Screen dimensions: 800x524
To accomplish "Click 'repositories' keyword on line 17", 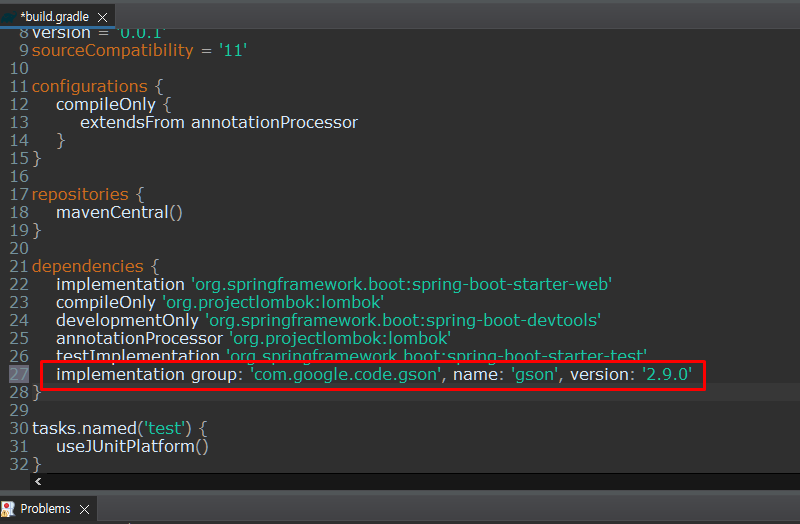I will [x=80, y=194].
